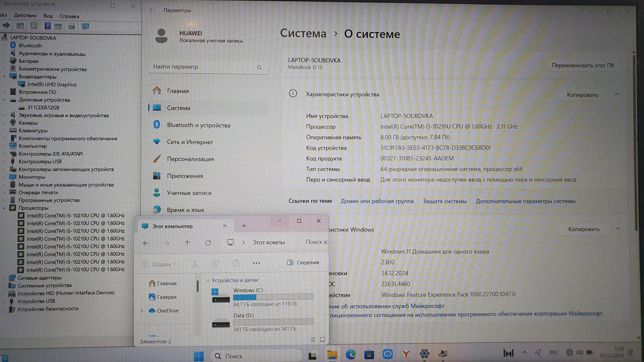644x362 pixels.
Task: Open Microsoft Edge from the taskbar
Action: pyautogui.click(x=350, y=354)
